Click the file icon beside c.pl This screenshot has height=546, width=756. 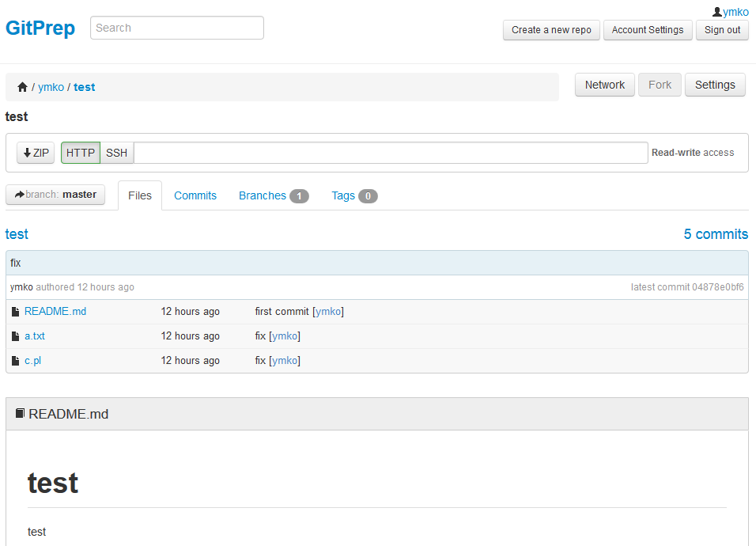tap(15, 359)
